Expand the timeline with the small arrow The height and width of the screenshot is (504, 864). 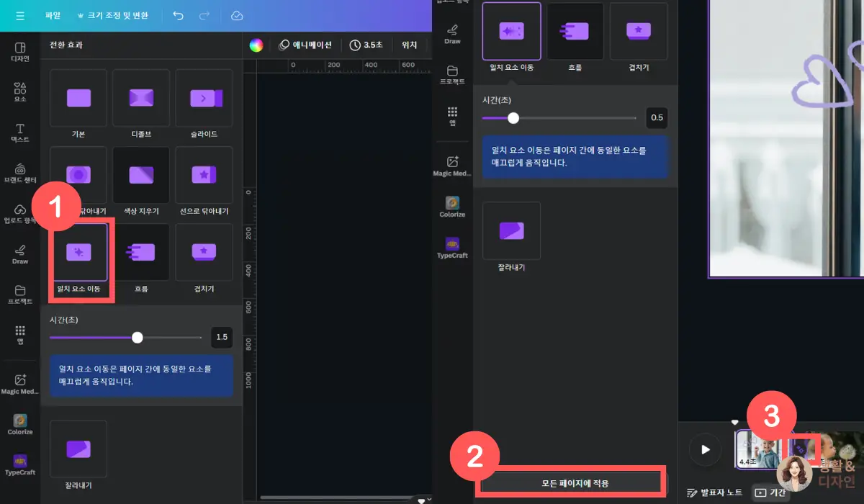(x=734, y=422)
